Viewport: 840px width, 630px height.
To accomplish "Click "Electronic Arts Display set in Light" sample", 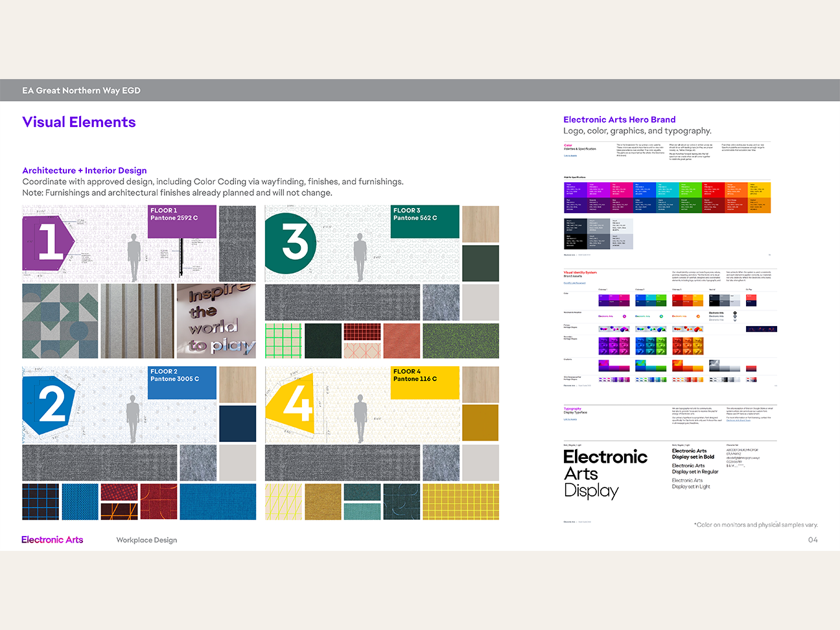I will click(691, 484).
